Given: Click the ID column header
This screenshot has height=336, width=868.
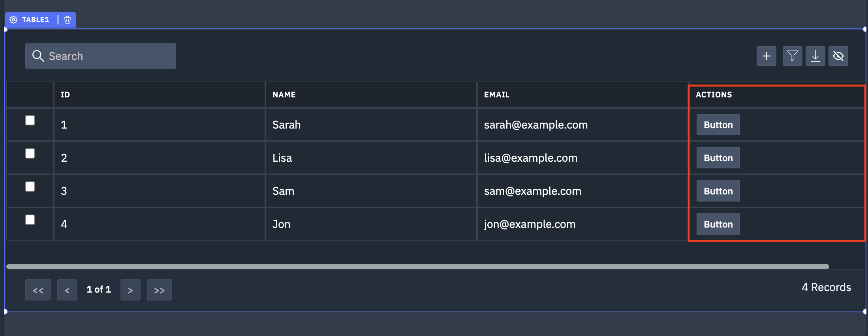Looking at the screenshot, I should coord(65,95).
